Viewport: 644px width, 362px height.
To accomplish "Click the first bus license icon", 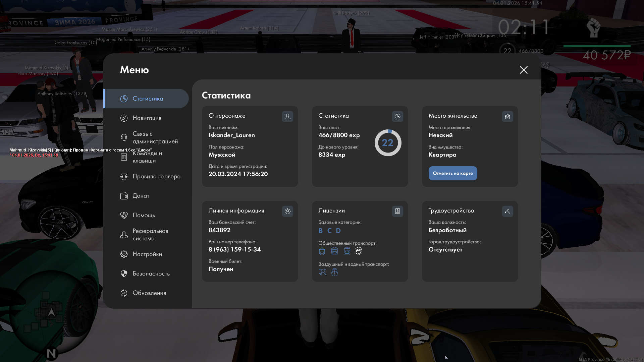I will (x=322, y=251).
